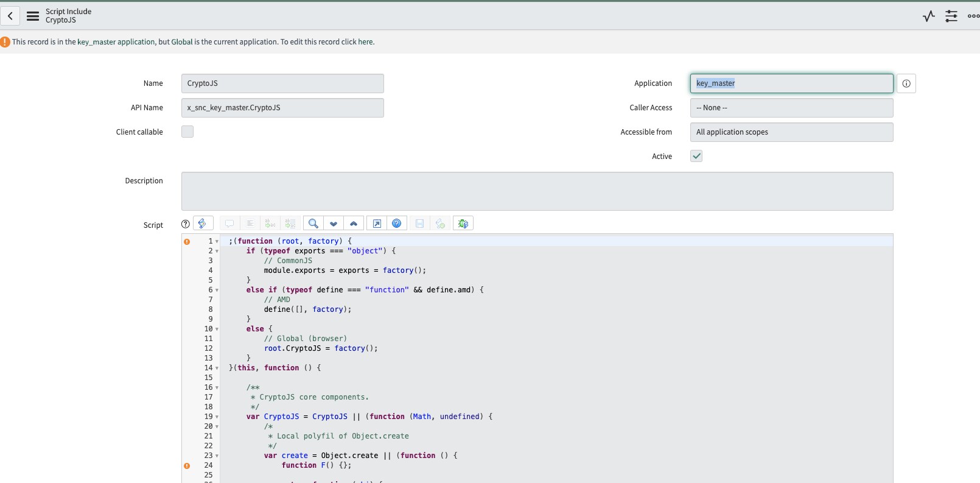980x483 pixels.
Task: Collapse code fold at line 6
Action: (217, 290)
